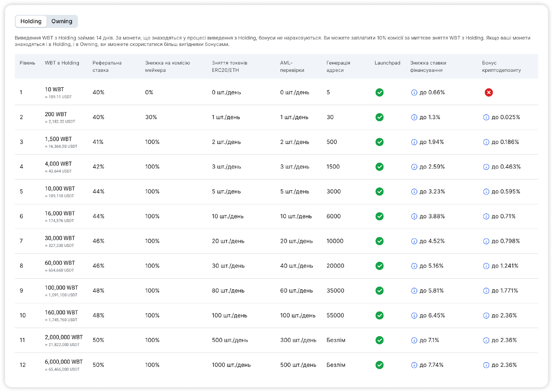553x392 pixels.
Task: Click Launchpad checkmark in 16,000 WBT row
Action: pyautogui.click(x=379, y=216)
